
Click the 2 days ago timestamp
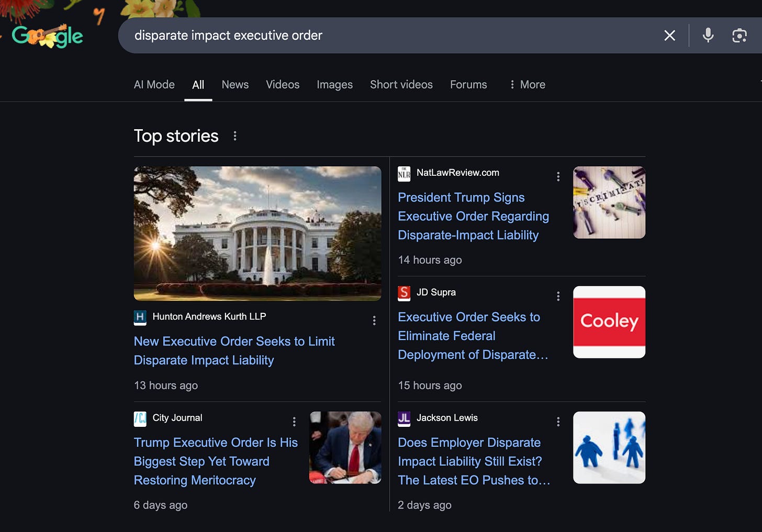point(424,505)
